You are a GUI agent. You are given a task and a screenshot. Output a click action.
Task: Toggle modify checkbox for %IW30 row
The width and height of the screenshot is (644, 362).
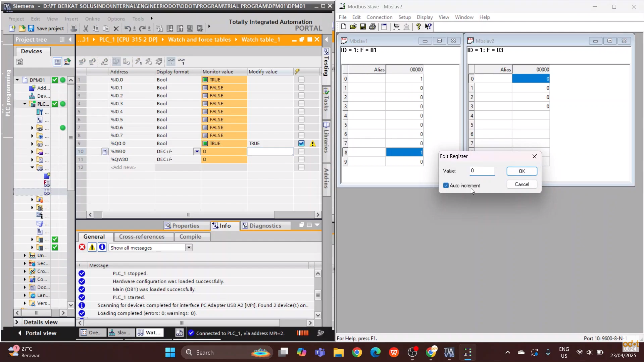tap(301, 151)
